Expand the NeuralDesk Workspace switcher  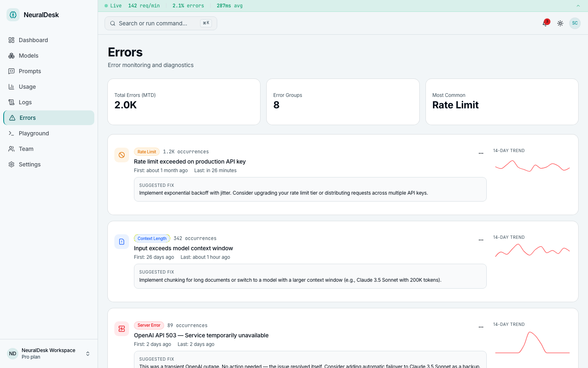pos(88,353)
